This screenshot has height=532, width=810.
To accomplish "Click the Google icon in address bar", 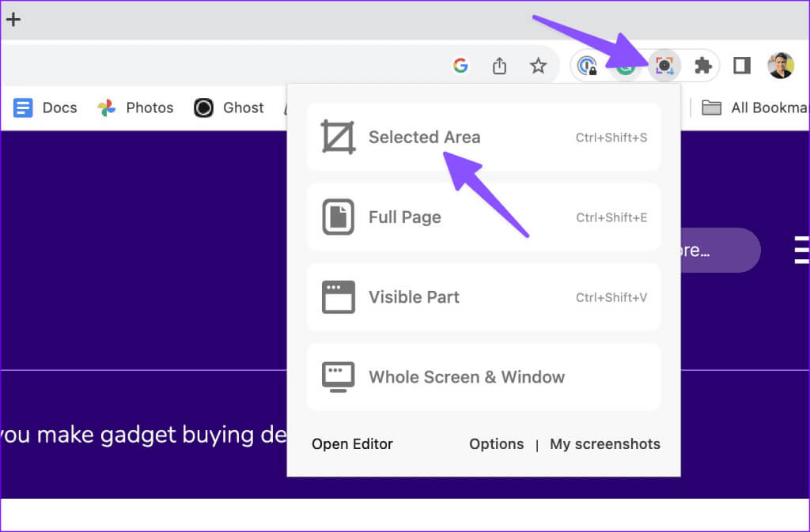I will click(x=460, y=66).
